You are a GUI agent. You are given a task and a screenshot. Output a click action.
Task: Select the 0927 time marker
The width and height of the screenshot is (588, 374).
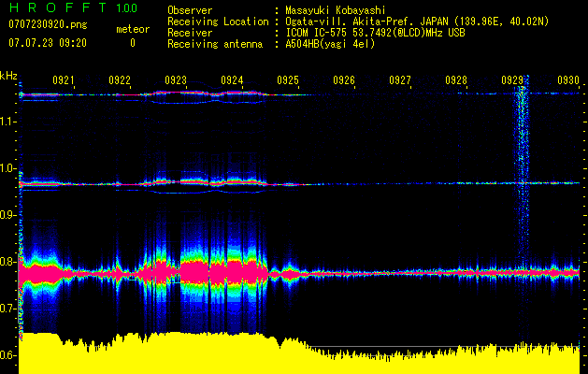[400, 81]
